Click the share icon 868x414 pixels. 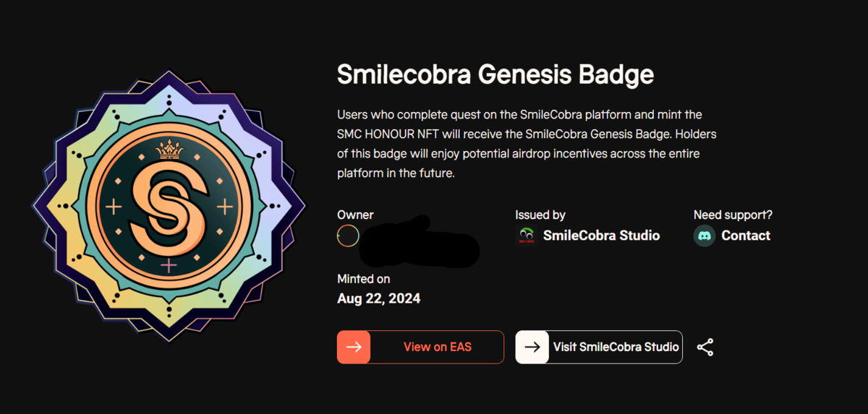click(705, 347)
